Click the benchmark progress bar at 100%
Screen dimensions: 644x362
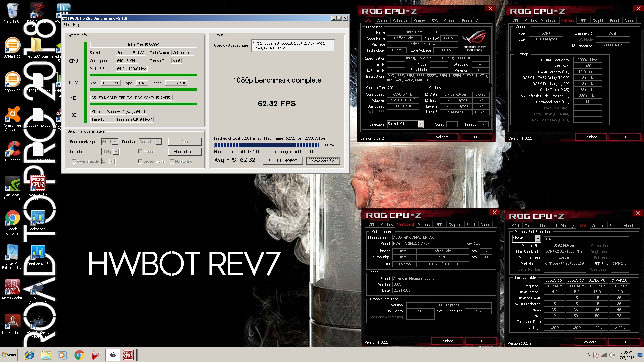coord(267,145)
